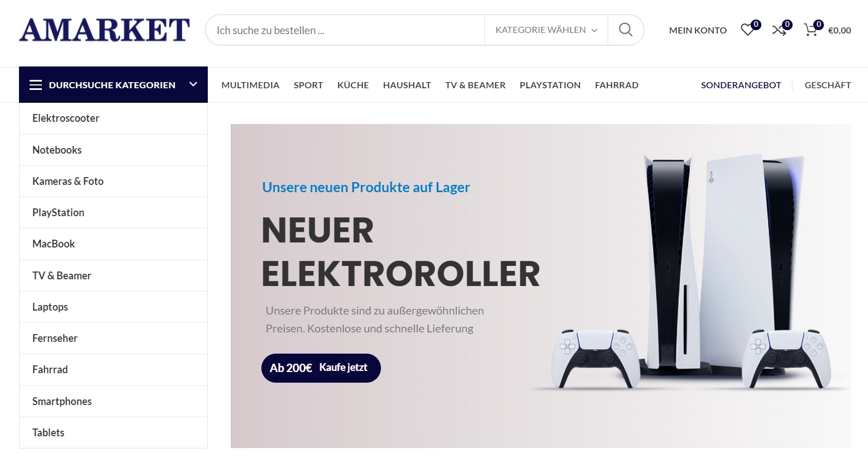Screen dimensions: 868x462
Task: Open the Geschäft link
Action: (827, 85)
